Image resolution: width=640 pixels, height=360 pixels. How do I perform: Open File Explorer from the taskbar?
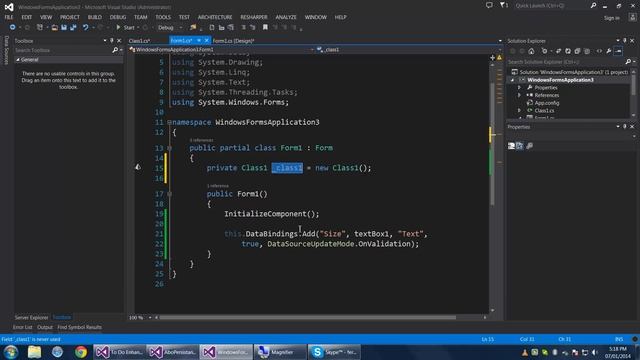(x=34, y=352)
